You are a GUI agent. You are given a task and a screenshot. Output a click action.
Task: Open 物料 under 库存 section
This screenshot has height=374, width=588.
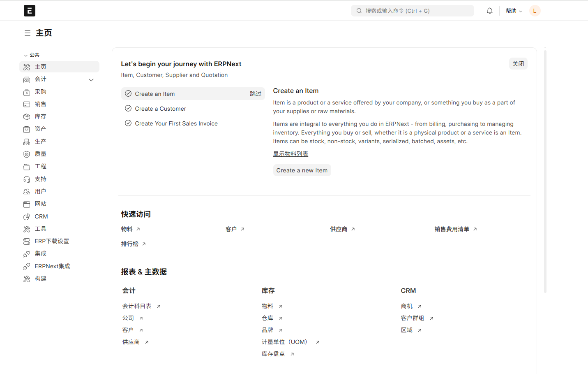(267, 306)
